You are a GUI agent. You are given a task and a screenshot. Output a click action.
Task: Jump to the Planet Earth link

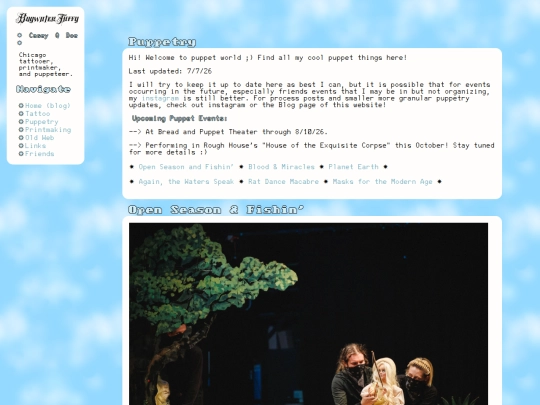(353, 167)
